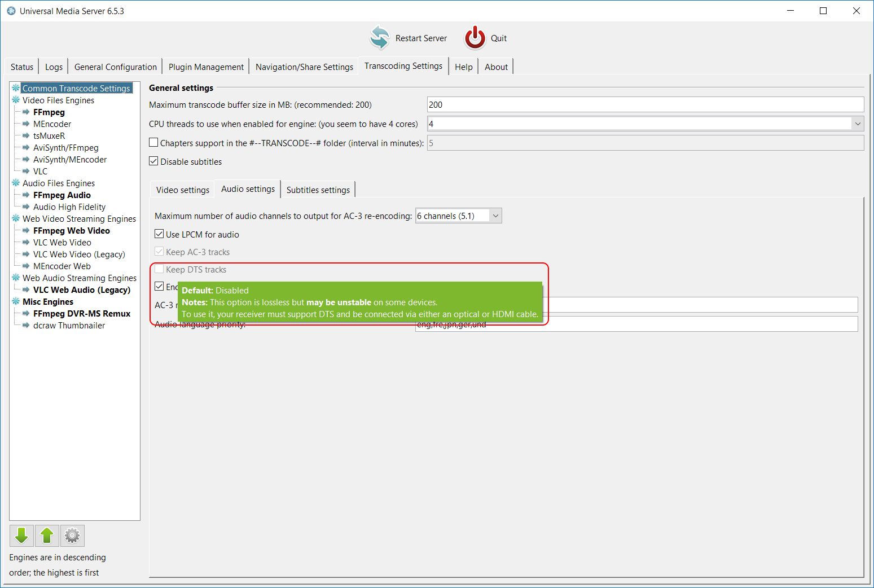The image size is (874, 588).
Task: Click snowflake icon of Web Video Streaming Engines
Action: 16,218
